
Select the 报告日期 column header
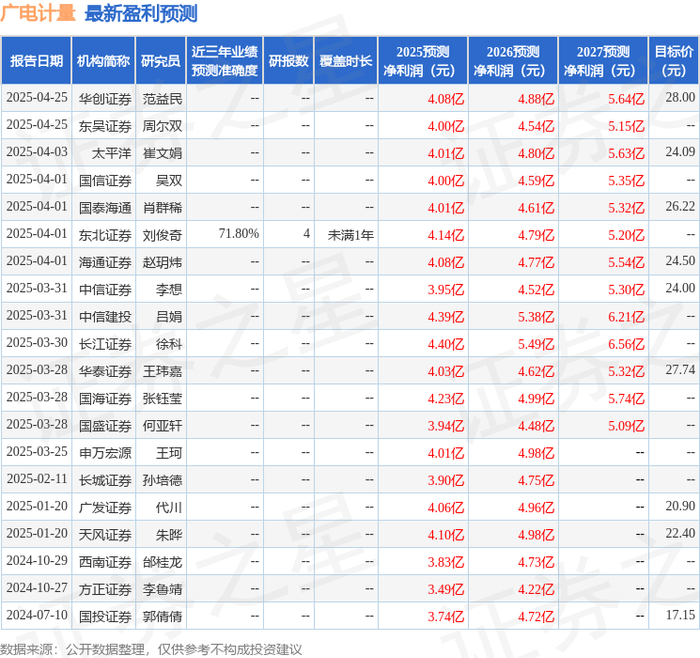(x=36, y=61)
